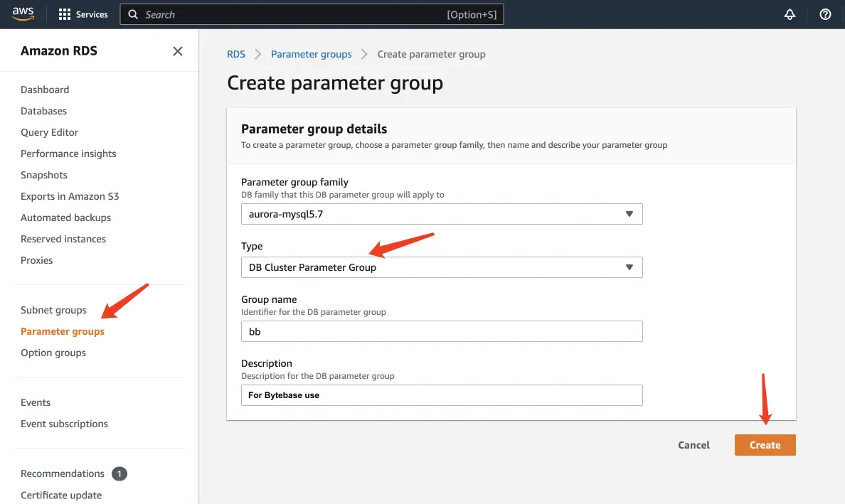845x504 pixels.
Task: Click the Description input field
Action: (x=442, y=395)
